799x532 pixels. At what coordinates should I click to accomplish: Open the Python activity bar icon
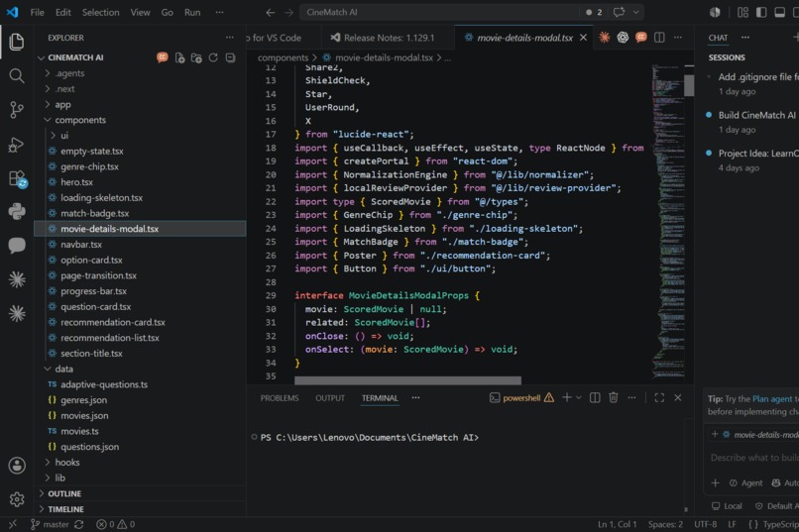pyautogui.click(x=16, y=211)
